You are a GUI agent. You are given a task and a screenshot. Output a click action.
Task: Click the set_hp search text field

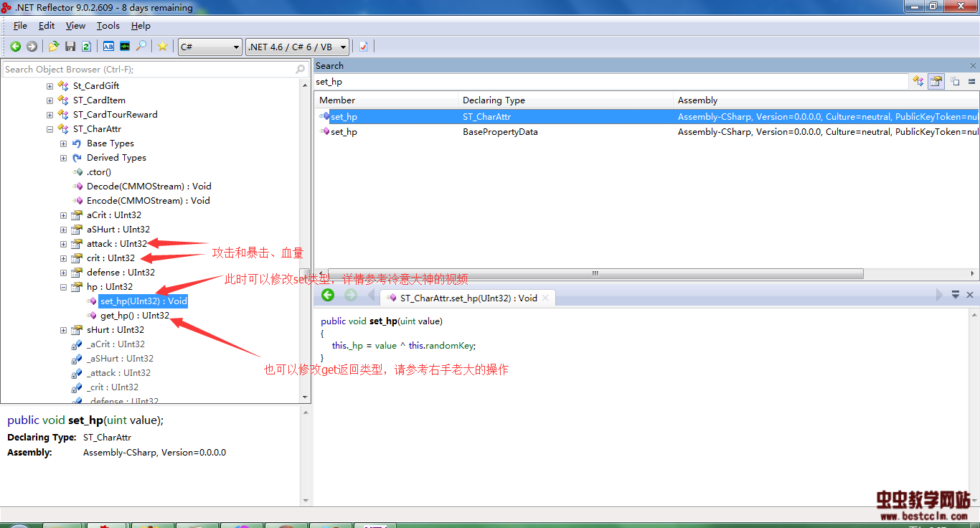point(611,82)
